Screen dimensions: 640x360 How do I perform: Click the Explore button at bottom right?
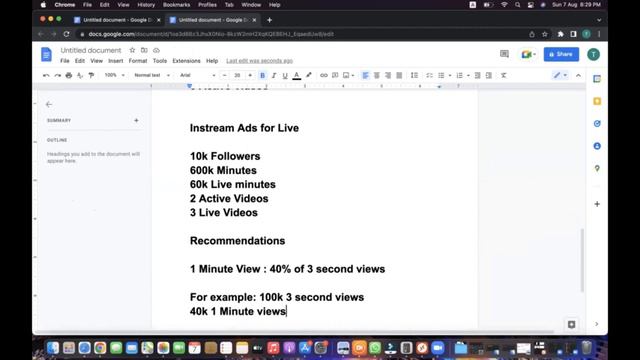(x=571, y=324)
